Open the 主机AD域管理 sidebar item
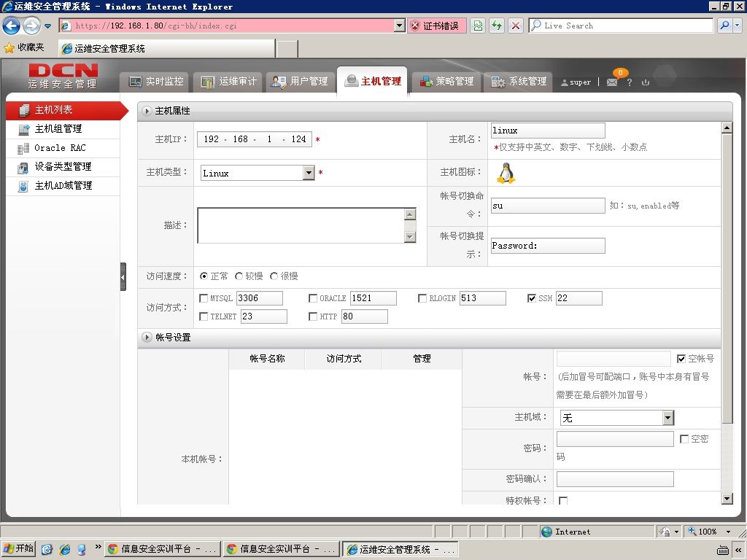The image size is (747, 560). click(x=63, y=186)
